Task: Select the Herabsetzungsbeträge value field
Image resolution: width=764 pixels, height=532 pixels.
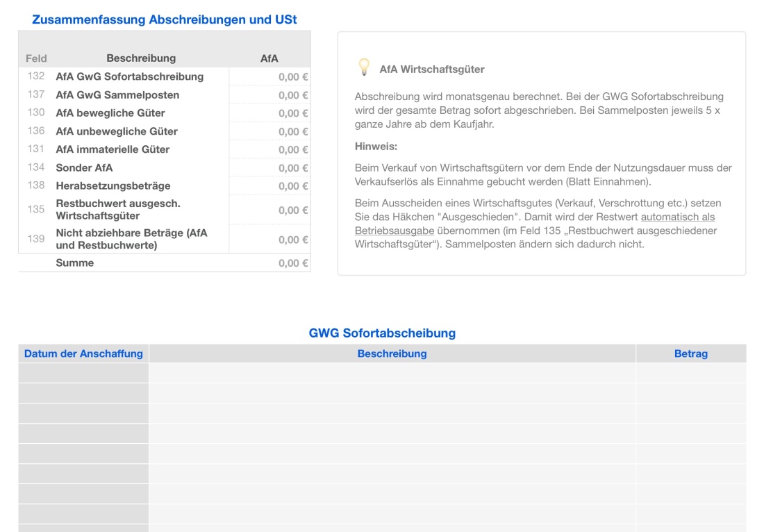Action: click(x=292, y=185)
